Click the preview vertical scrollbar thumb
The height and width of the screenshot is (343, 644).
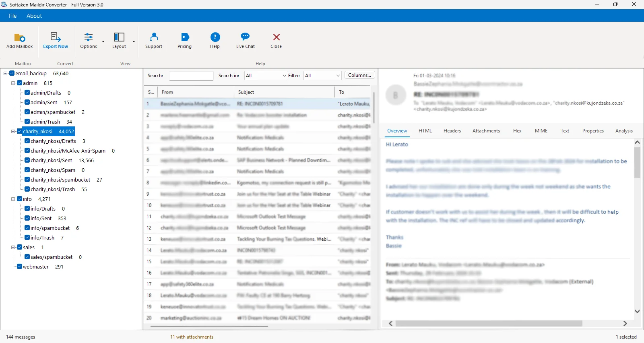pos(637,162)
